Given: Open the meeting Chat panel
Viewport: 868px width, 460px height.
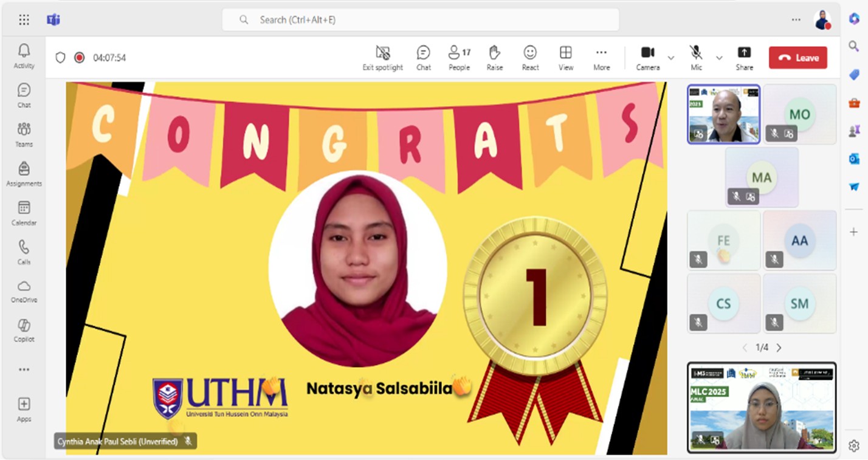Looking at the screenshot, I should click(424, 58).
